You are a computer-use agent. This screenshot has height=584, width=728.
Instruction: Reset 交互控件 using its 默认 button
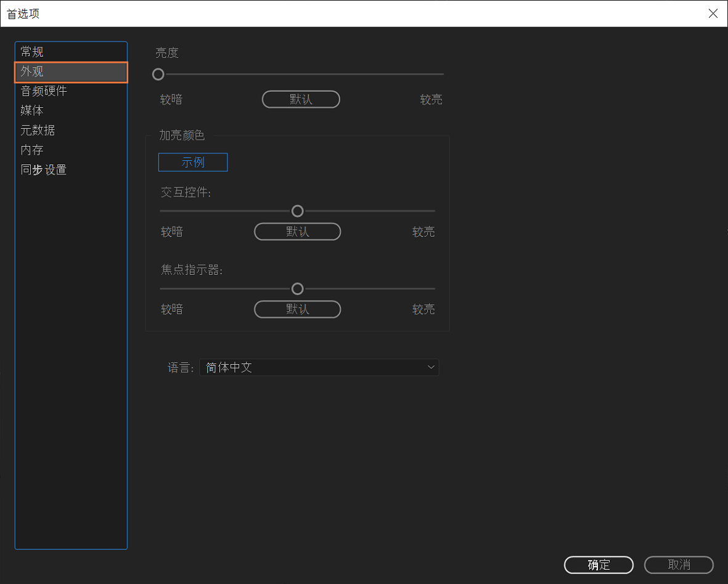tap(297, 232)
